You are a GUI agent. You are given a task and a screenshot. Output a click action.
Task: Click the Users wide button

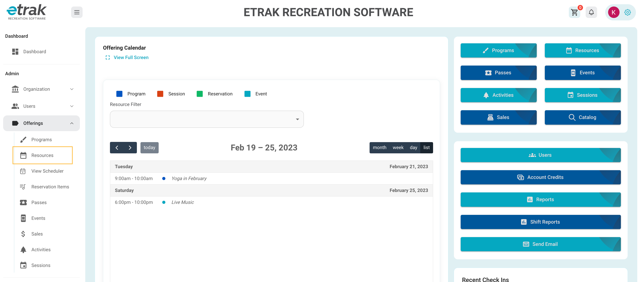click(541, 155)
